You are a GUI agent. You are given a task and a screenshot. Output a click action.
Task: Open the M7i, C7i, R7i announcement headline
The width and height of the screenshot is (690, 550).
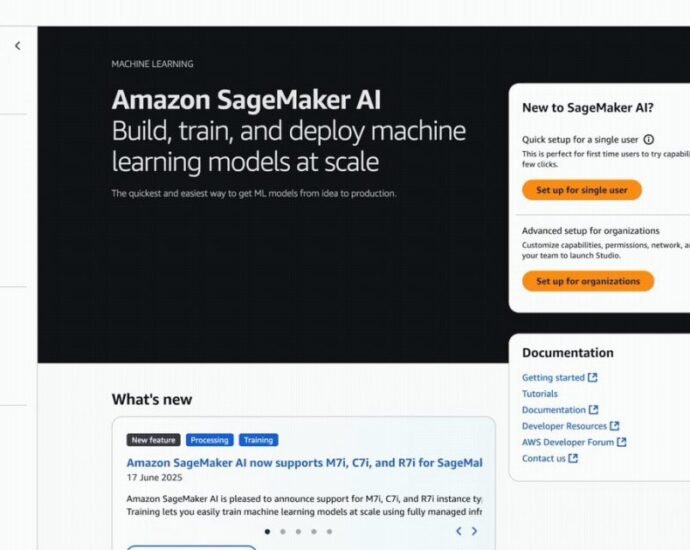point(304,463)
